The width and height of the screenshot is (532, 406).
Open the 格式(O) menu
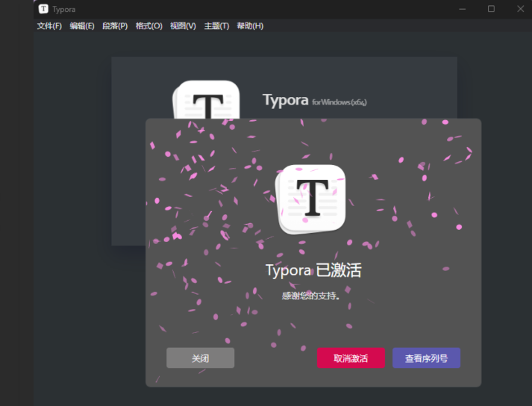149,26
